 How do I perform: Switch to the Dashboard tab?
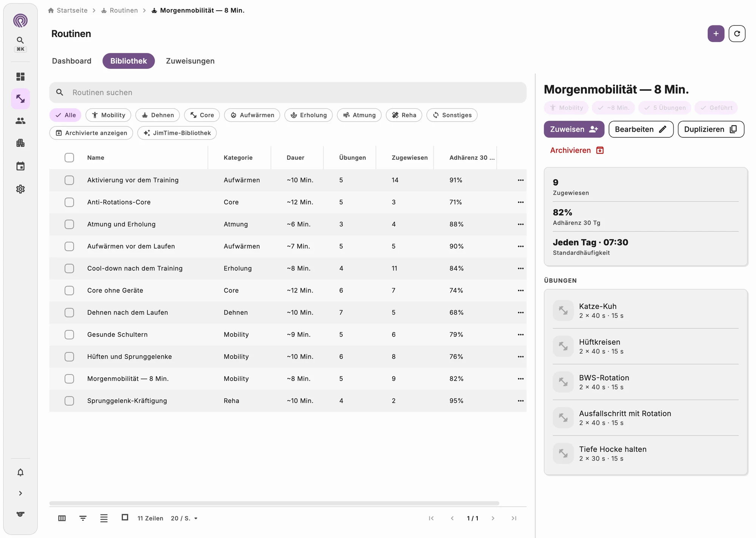(71, 61)
